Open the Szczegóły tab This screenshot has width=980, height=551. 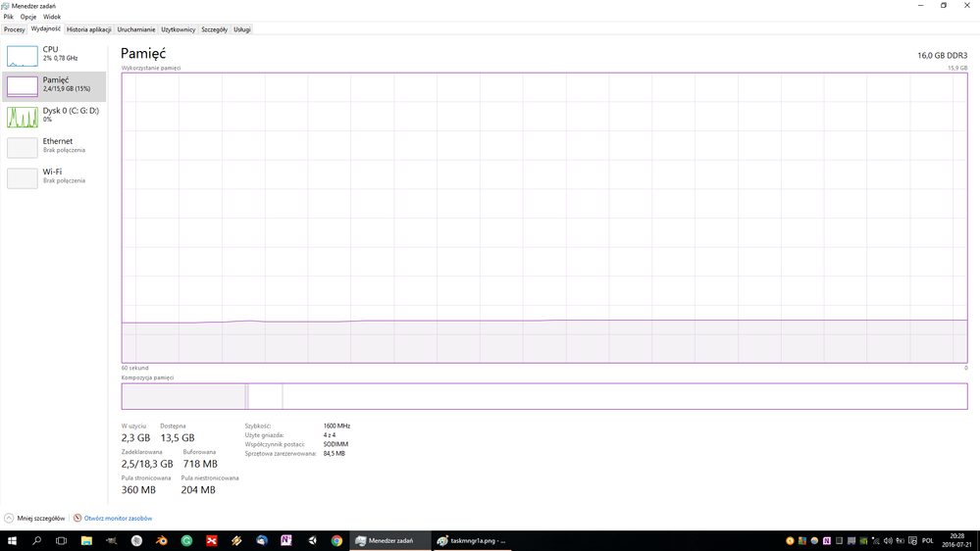pyautogui.click(x=214, y=29)
